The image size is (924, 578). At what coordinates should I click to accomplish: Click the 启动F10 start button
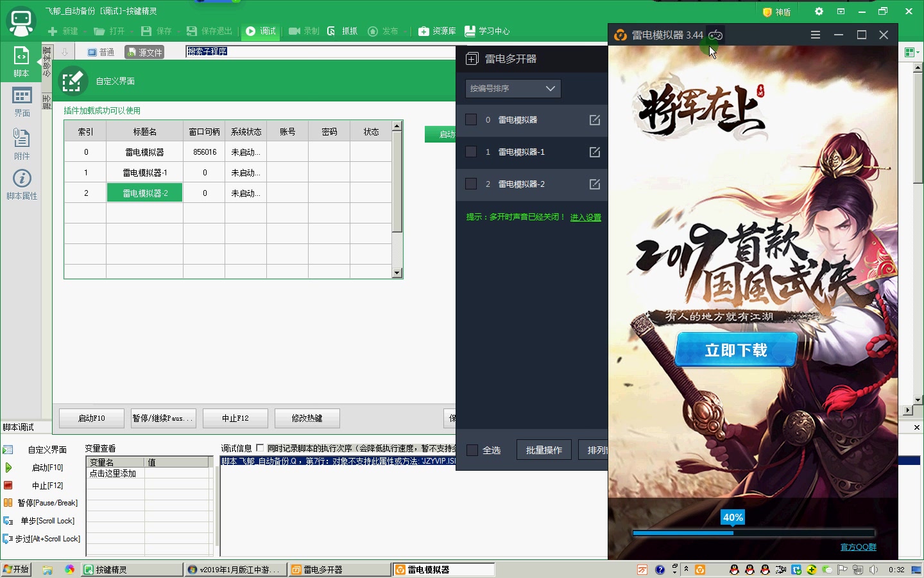(92, 418)
